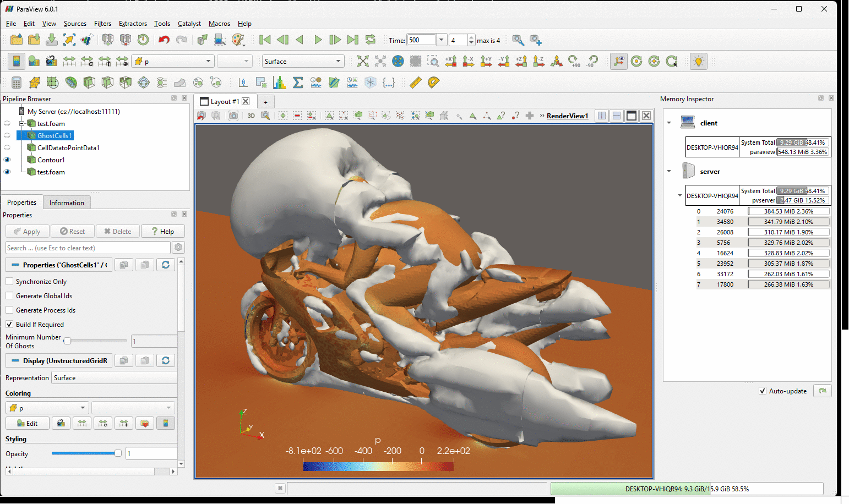Click the Calculator filter icon
Viewport: 849px width, 504px height.
pos(17,83)
